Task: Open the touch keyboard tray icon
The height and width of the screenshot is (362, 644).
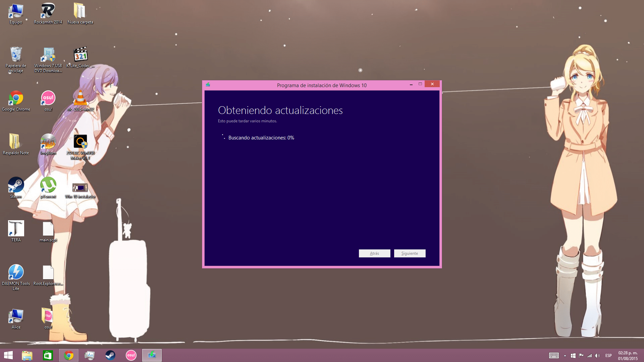Action: pos(554,356)
